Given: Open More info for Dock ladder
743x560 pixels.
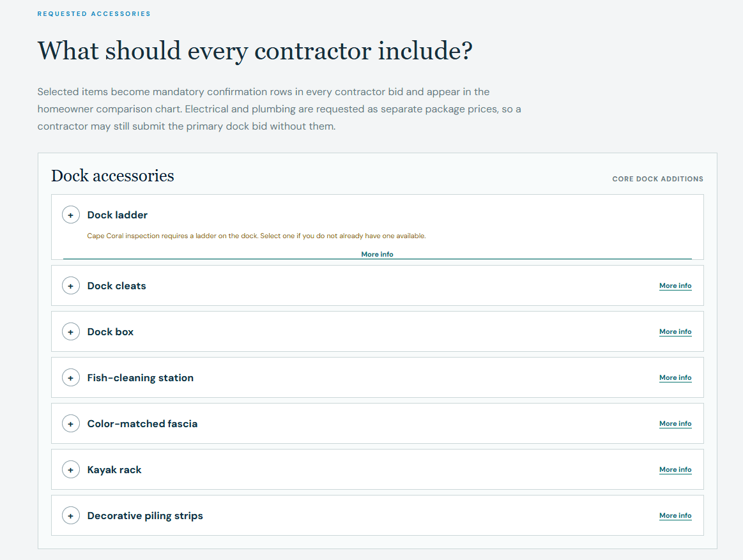Looking at the screenshot, I should point(377,254).
